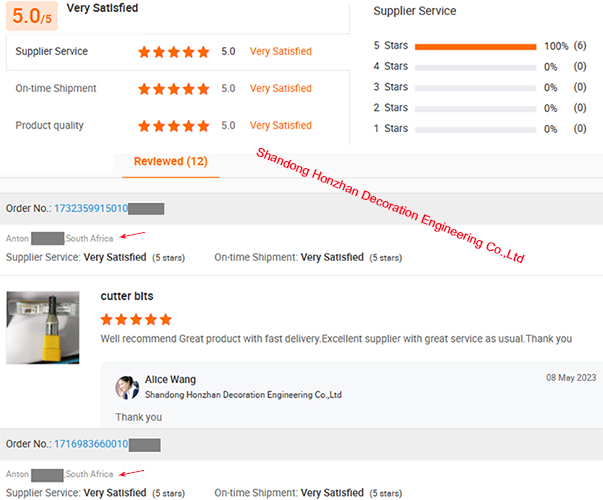Click the On-time Shipment star rating icons
Viewport: 603px width, 500px height.
[174, 89]
